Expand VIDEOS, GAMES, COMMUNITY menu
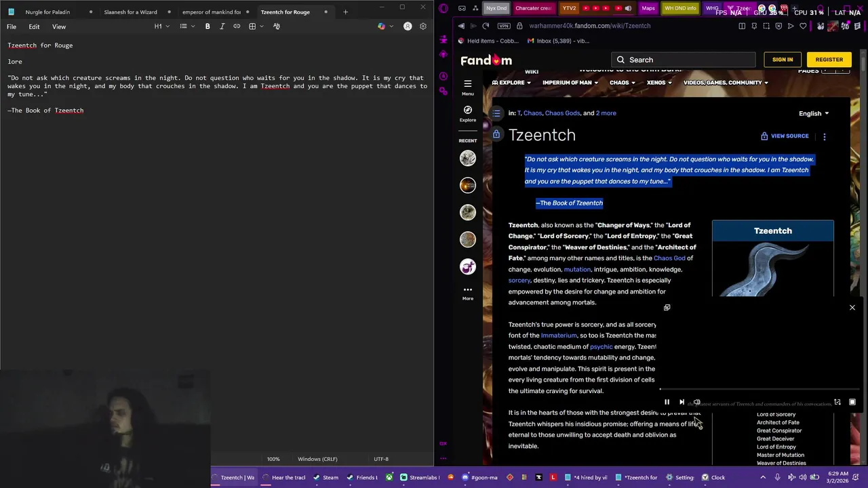 point(726,83)
